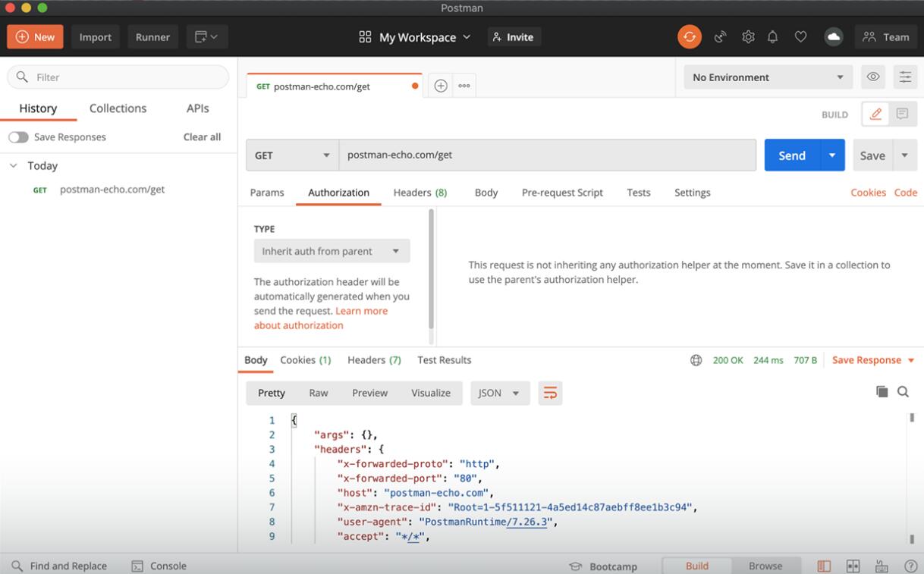Open the capture requests satellite icon
This screenshot has width=924, height=574.
pyautogui.click(x=720, y=36)
